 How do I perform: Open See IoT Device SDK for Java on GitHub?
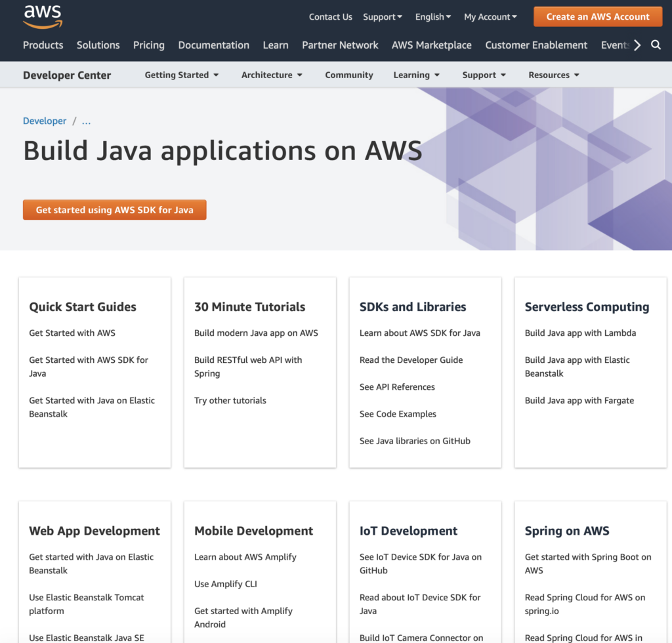tap(421, 564)
